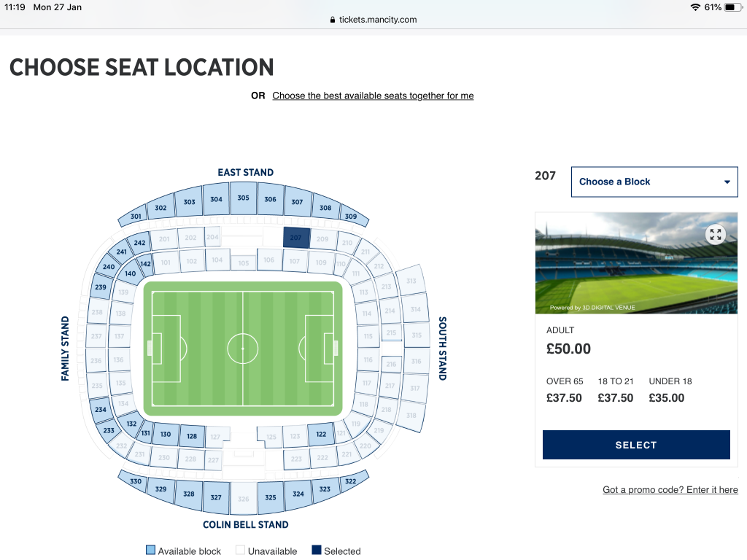Select block 305 in East Stand
The image size is (747, 560).
pyautogui.click(x=244, y=198)
